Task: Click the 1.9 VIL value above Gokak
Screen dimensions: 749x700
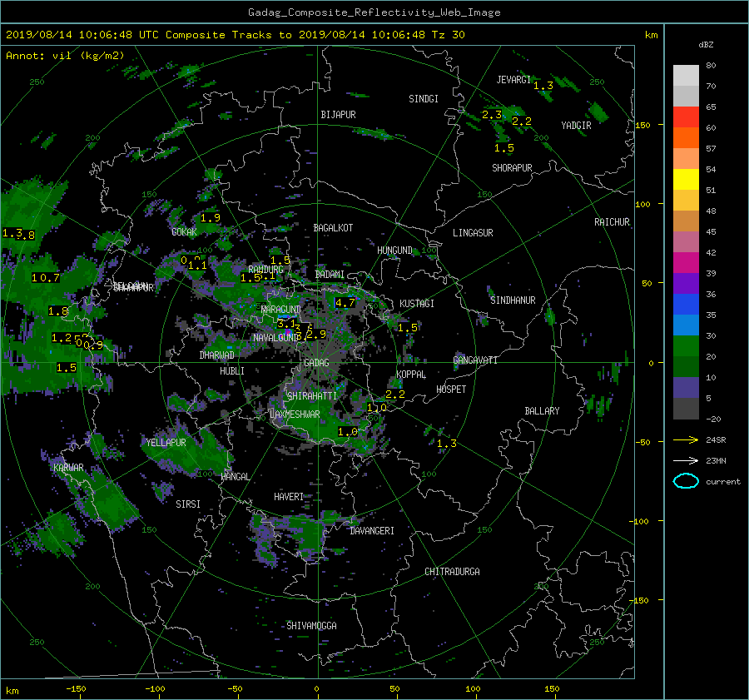Action: tap(211, 218)
